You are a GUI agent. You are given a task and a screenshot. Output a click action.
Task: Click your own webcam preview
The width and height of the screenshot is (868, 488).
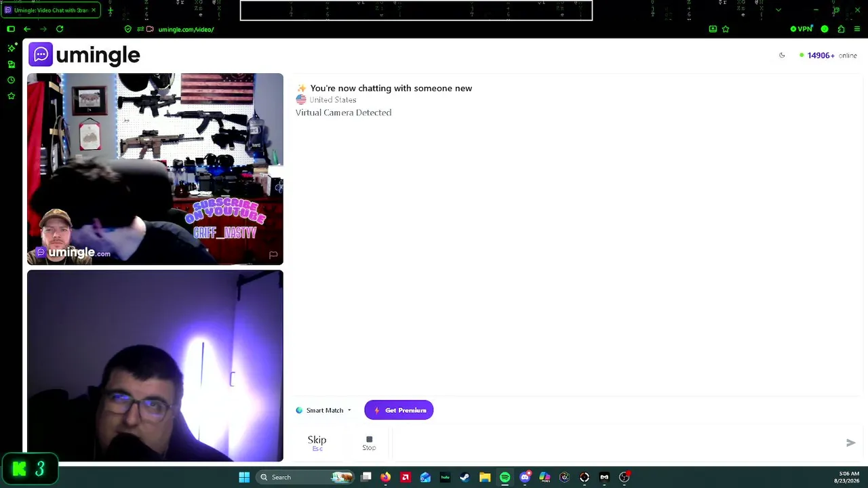pyautogui.click(x=155, y=366)
